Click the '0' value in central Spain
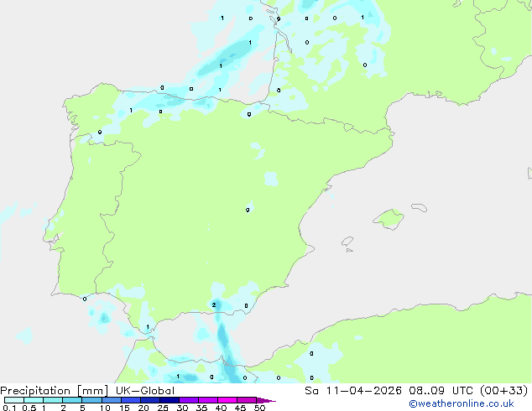532x411 pixels. (248, 210)
